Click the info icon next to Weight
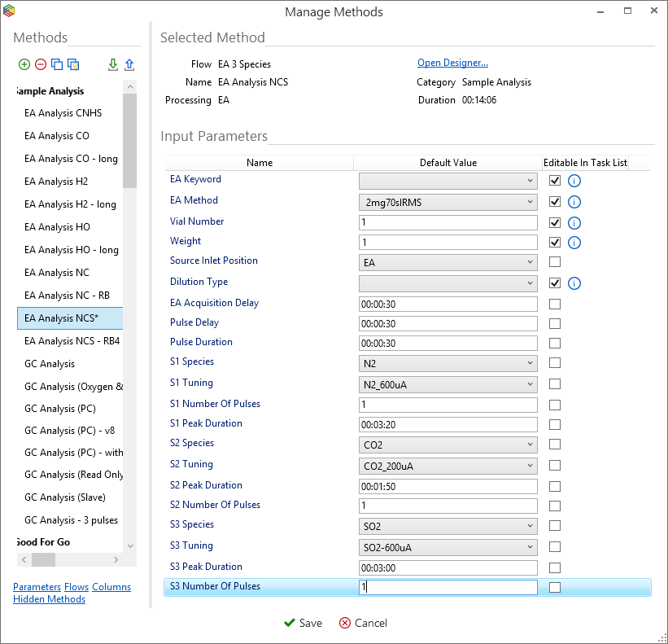This screenshot has height=644, width=668. click(x=574, y=243)
